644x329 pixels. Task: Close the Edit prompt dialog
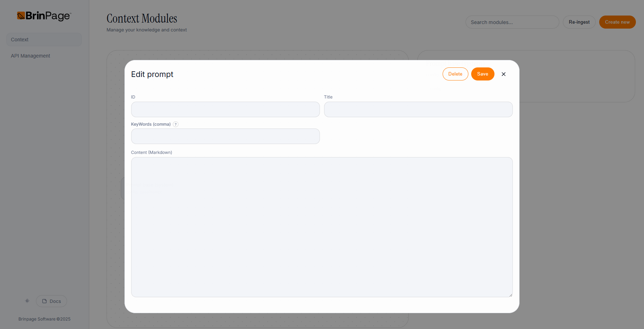tap(503, 74)
